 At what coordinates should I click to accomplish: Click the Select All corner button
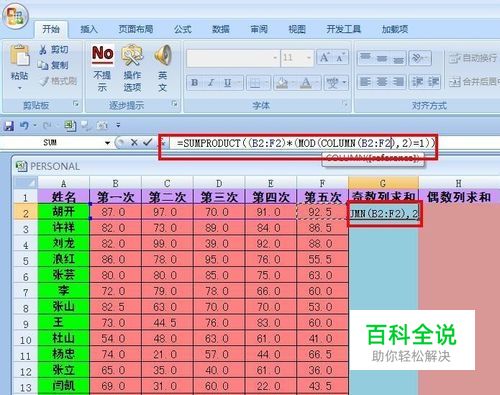tap(25, 183)
